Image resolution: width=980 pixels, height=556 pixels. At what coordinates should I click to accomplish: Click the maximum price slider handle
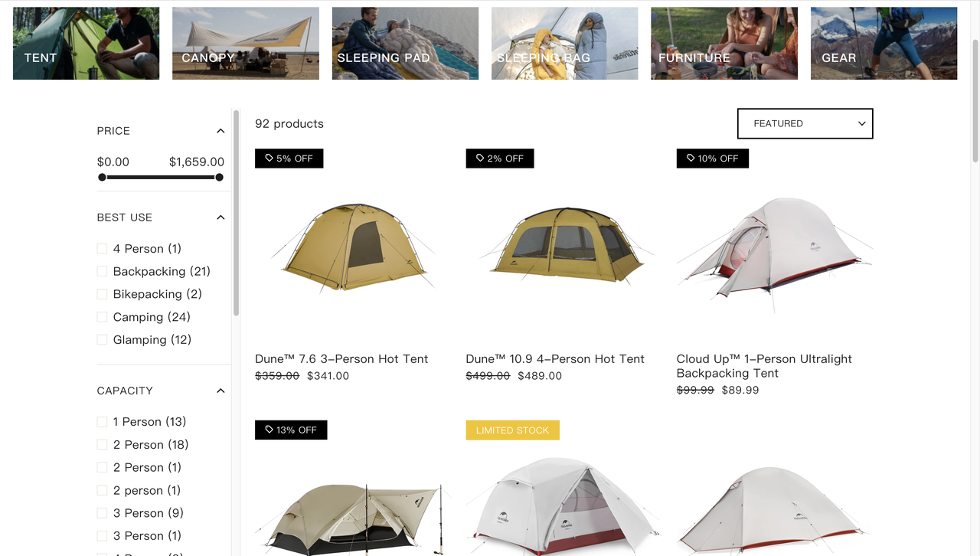click(219, 177)
